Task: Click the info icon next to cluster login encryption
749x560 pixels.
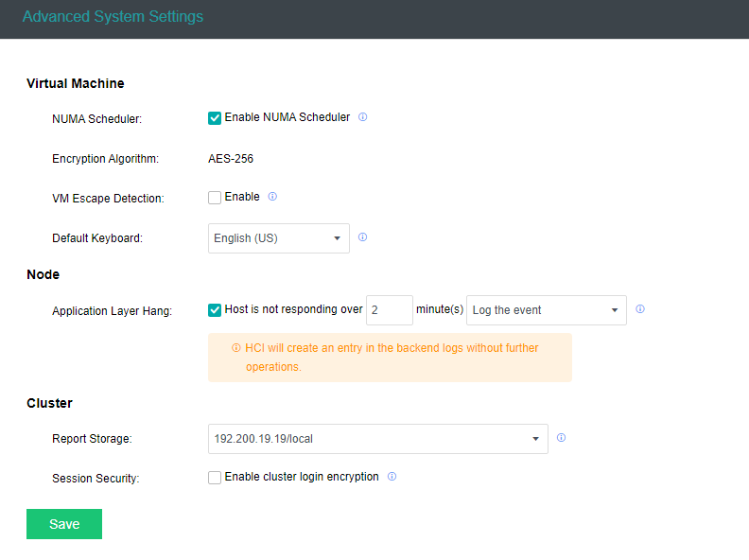Action: coord(392,477)
